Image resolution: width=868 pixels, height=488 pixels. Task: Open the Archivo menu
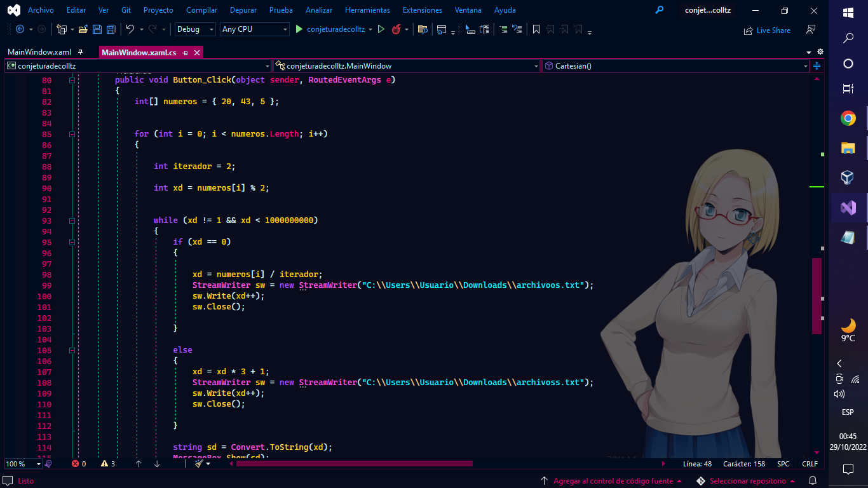[x=41, y=10]
